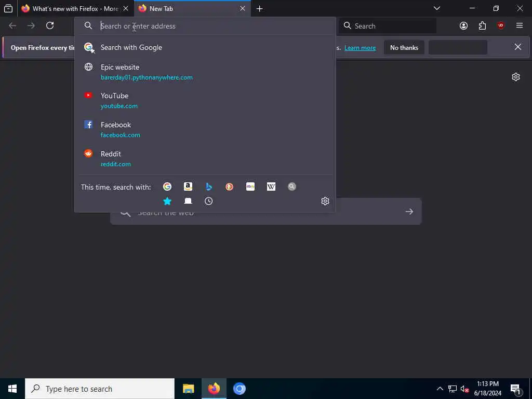
Task: Search open tabs icon
Action: coord(188,201)
